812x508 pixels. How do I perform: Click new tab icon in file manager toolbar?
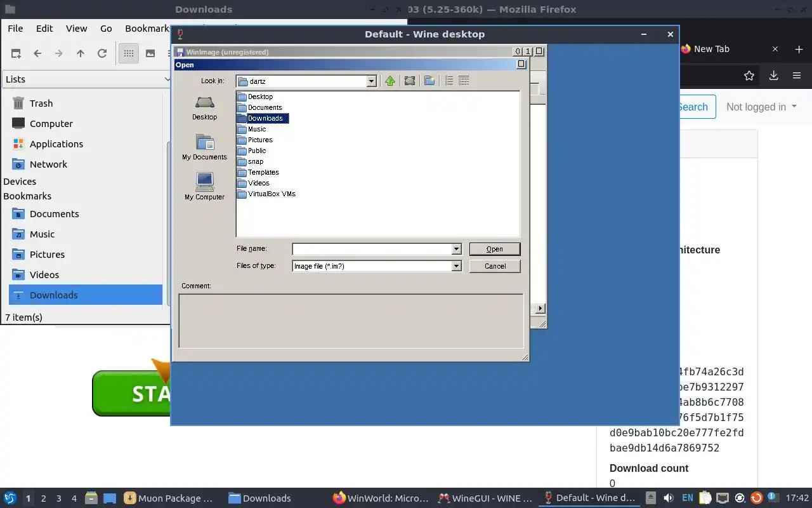click(16, 53)
